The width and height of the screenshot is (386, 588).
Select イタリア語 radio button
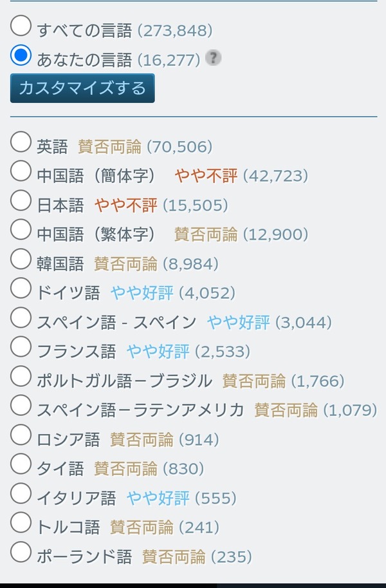click(21, 494)
